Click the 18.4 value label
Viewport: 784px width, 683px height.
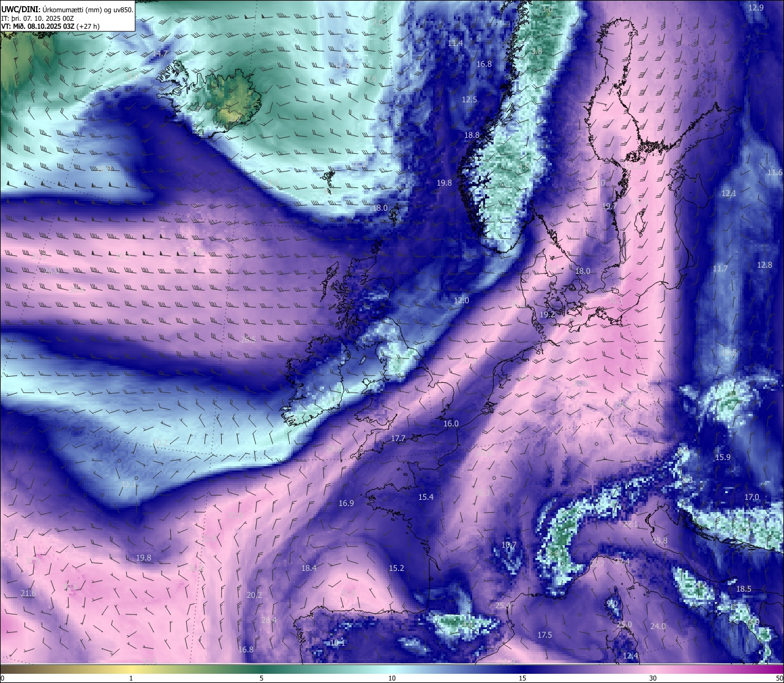pos(309,568)
